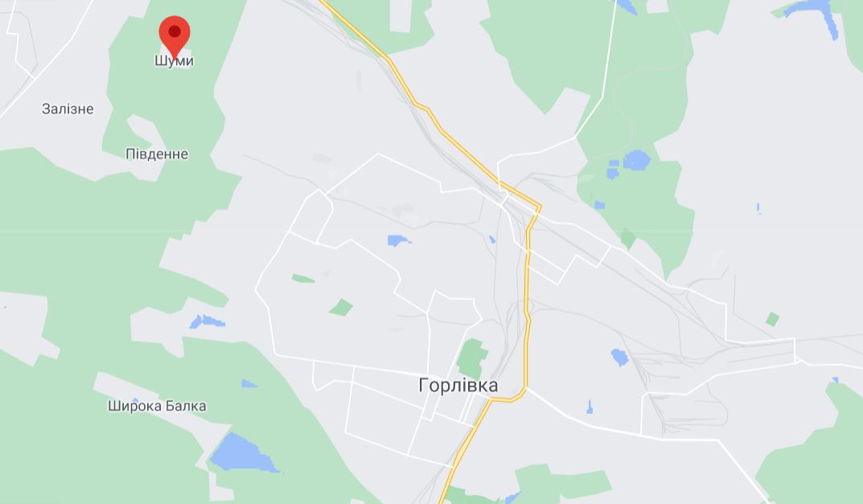The height and width of the screenshot is (504, 863).
Task: Click the Горлівка city label
Action: click(x=458, y=385)
